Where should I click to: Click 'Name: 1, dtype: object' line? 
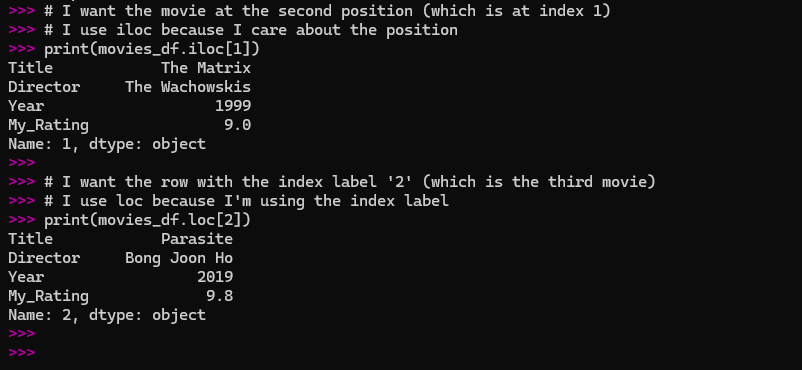107,144
